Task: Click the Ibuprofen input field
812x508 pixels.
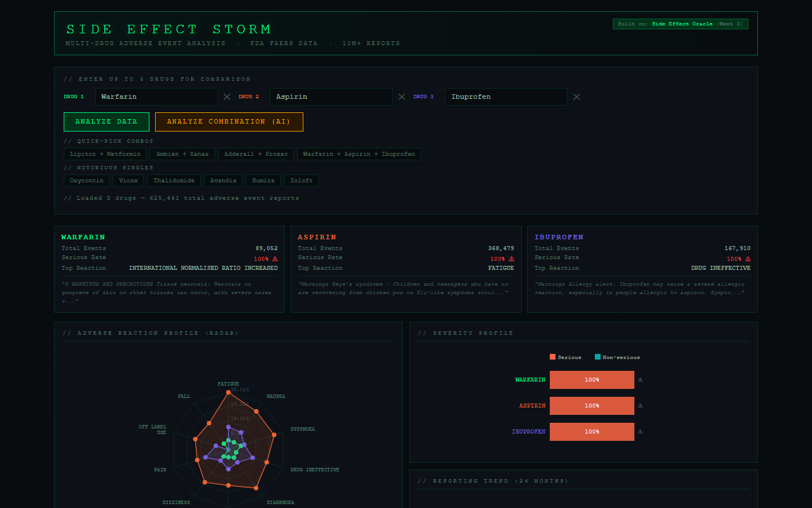Action: [x=506, y=97]
